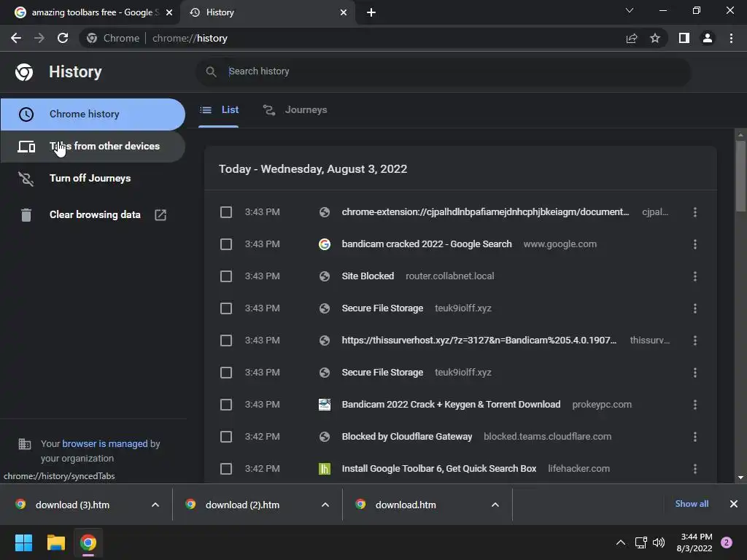Open the 'browser is managed' link
The image size is (747, 560).
[x=105, y=443]
